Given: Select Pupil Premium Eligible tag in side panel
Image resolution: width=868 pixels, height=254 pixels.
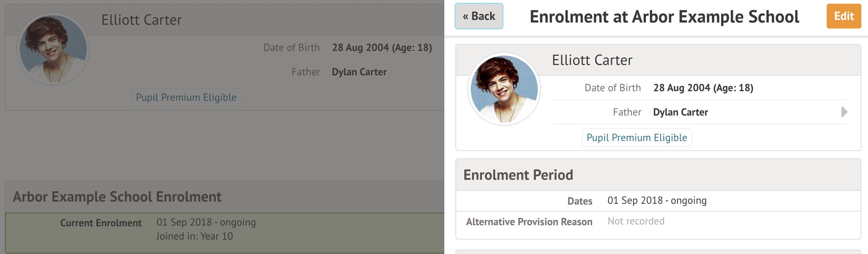Looking at the screenshot, I should (x=637, y=138).
